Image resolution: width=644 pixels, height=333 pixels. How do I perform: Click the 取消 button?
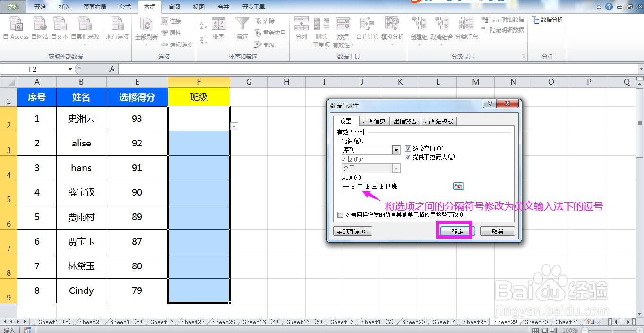click(497, 231)
